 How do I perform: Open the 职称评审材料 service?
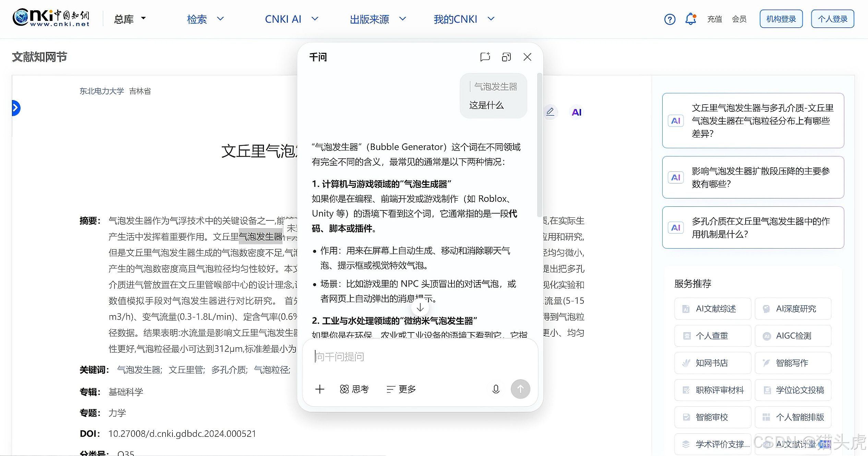point(713,390)
